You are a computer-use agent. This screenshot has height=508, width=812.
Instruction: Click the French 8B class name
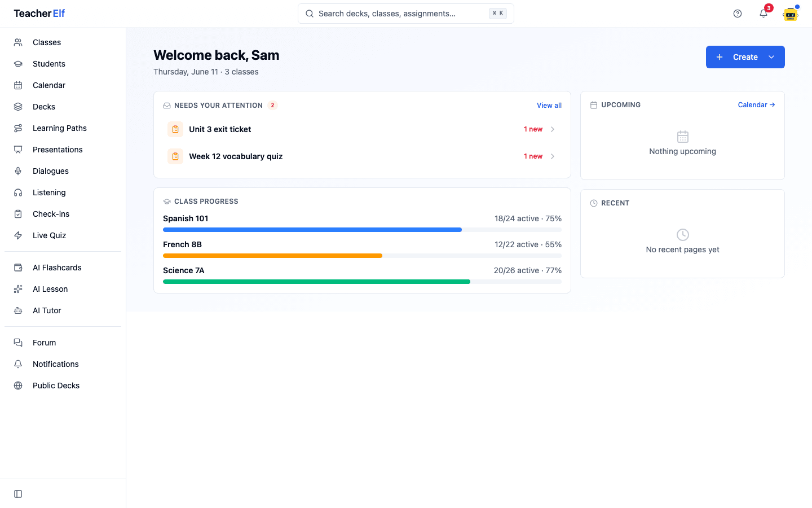[x=182, y=244]
